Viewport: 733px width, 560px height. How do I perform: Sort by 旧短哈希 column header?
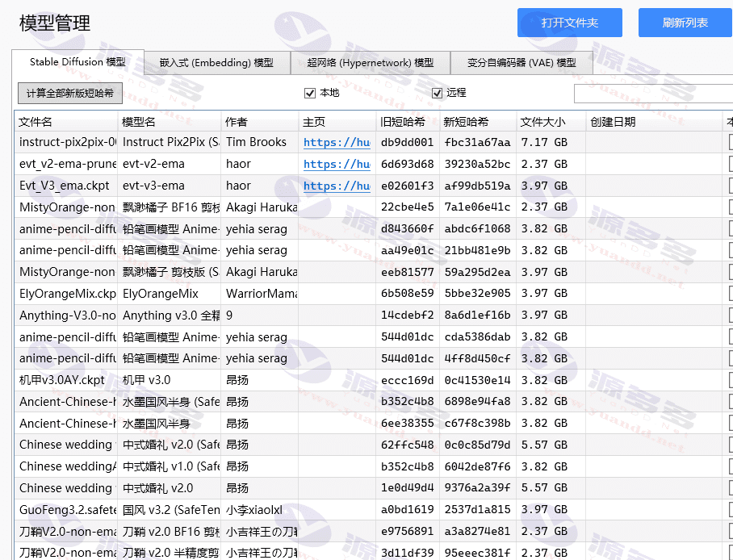(408, 122)
